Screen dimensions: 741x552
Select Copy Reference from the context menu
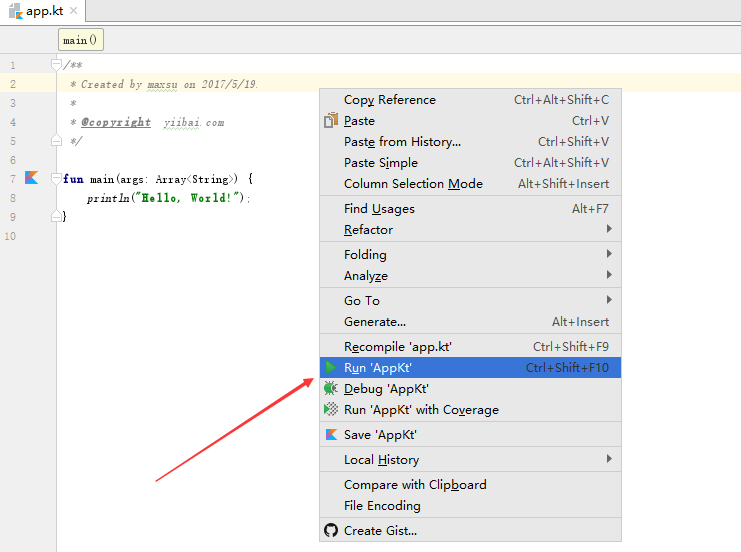(390, 100)
